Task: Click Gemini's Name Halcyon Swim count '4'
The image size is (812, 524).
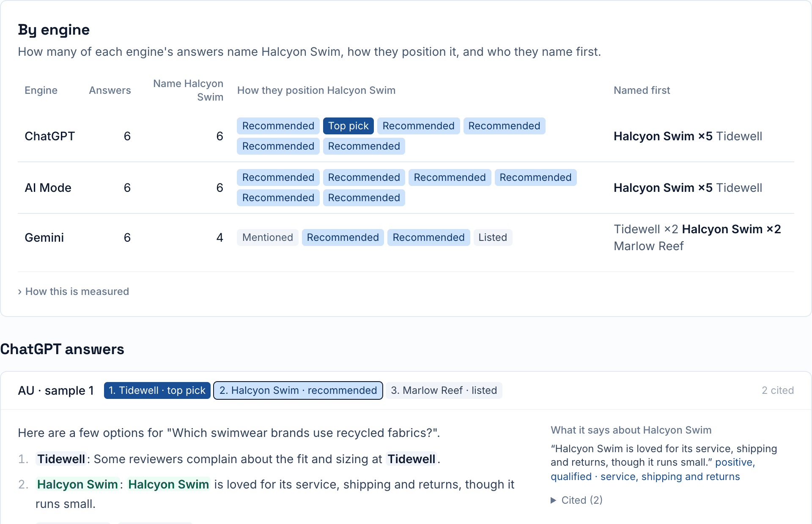Action: pyautogui.click(x=219, y=237)
